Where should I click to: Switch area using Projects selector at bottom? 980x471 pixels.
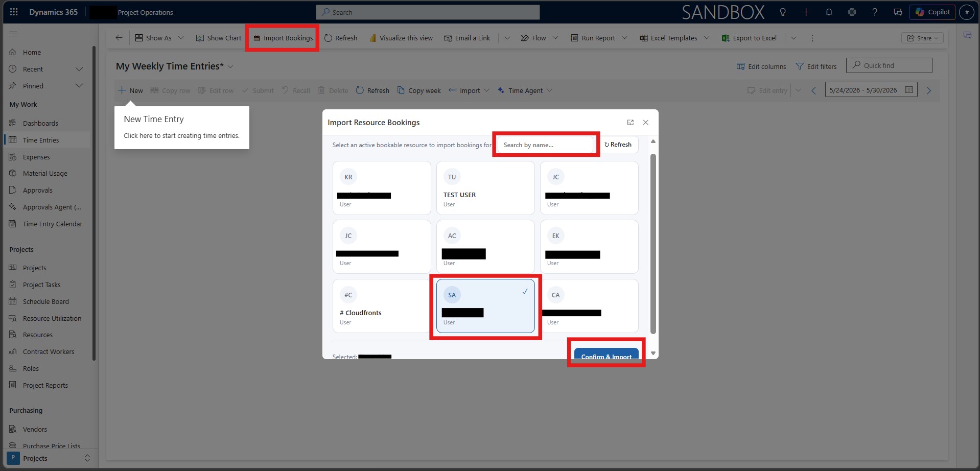pyautogui.click(x=50, y=458)
